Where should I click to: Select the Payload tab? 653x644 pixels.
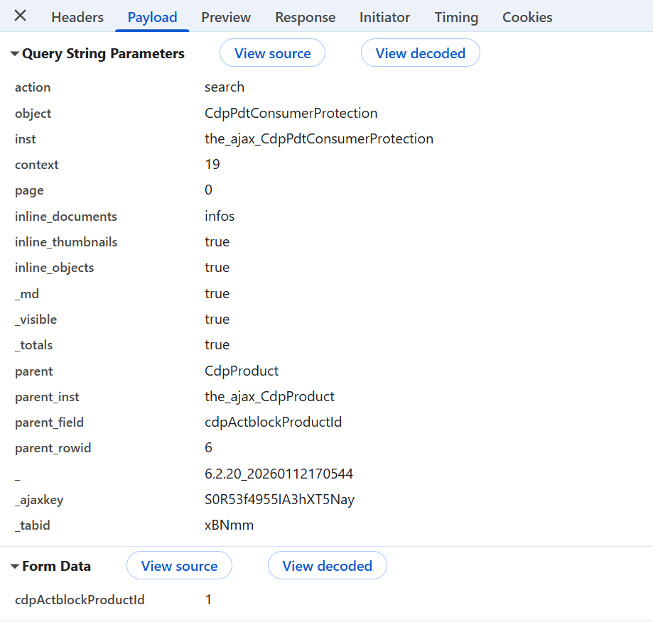(x=152, y=18)
